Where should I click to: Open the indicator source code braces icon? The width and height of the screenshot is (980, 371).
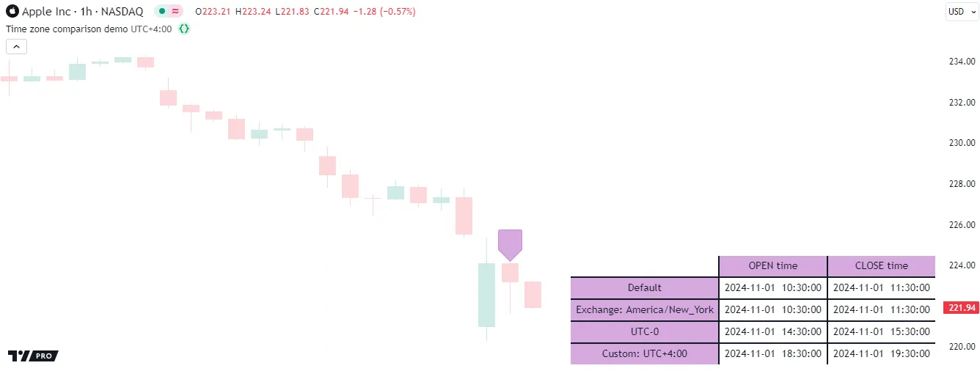click(x=184, y=29)
